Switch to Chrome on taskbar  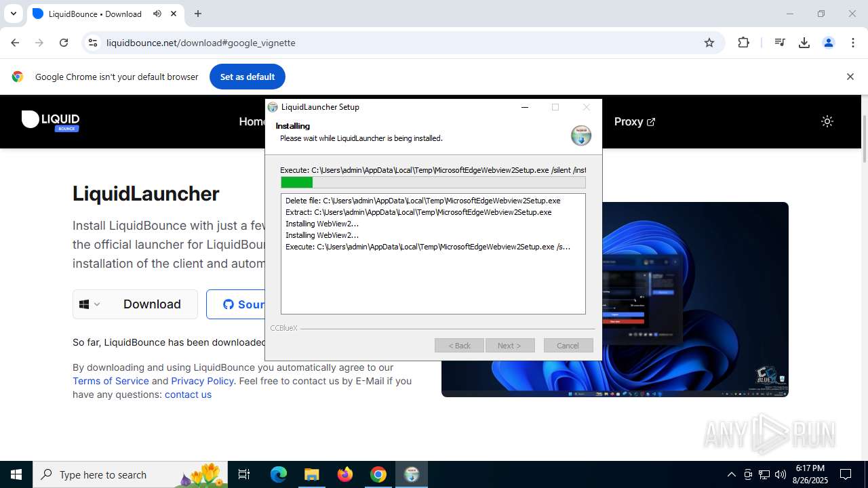(378, 474)
